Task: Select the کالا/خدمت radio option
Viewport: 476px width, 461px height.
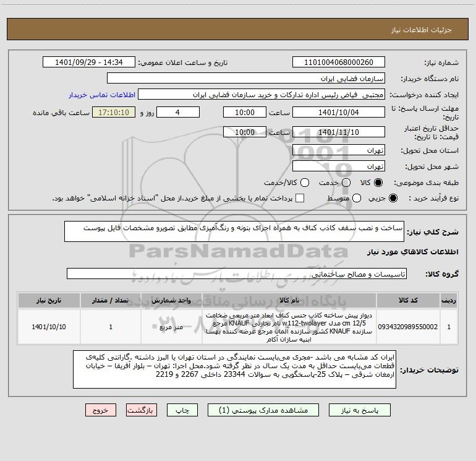Action: 305,183
